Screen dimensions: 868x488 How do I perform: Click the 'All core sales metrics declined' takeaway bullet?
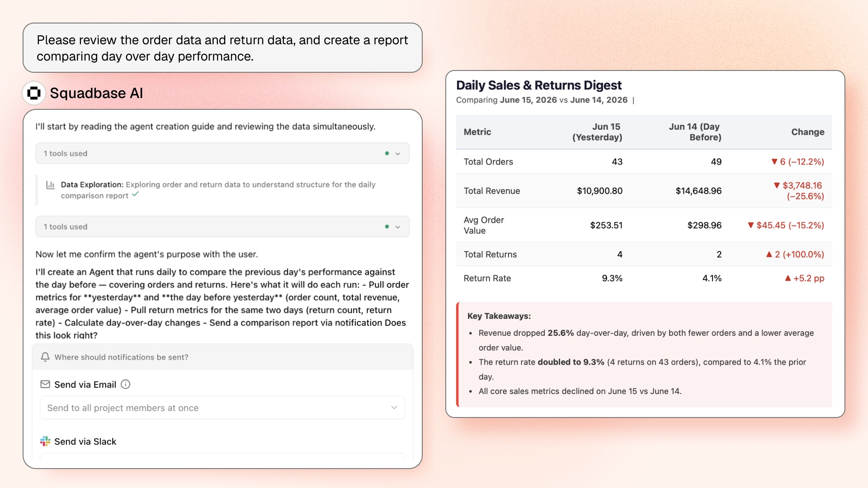(x=580, y=391)
